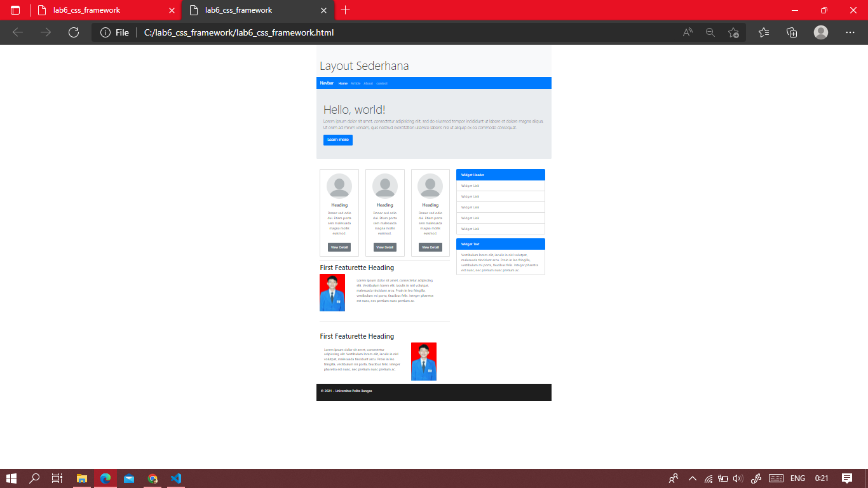Image resolution: width=868 pixels, height=488 pixels.
Task: Switch the ENG input language
Action: (x=797, y=478)
